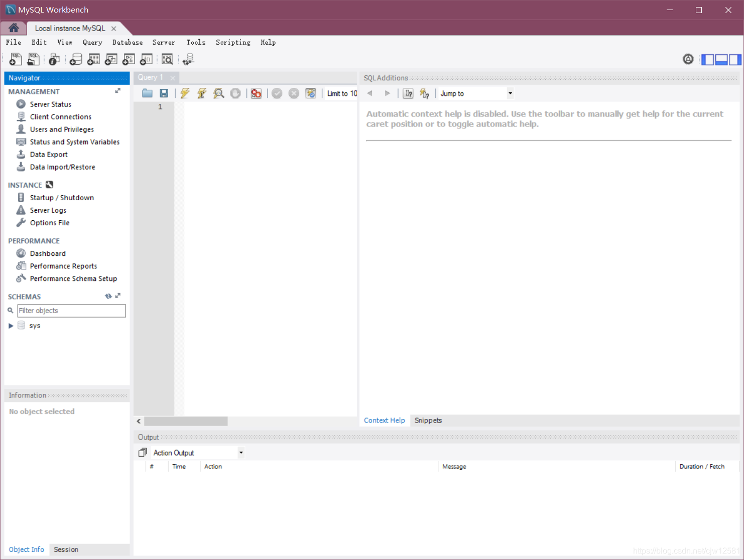Open Server Status page
Screen dimensions: 744x560
50,104
